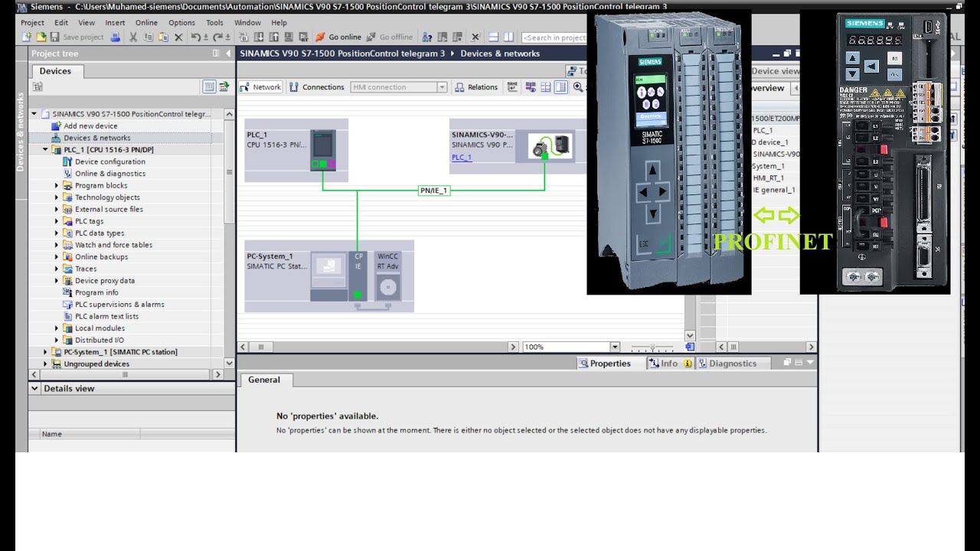
Task: Toggle the Network view button
Action: pos(260,87)
